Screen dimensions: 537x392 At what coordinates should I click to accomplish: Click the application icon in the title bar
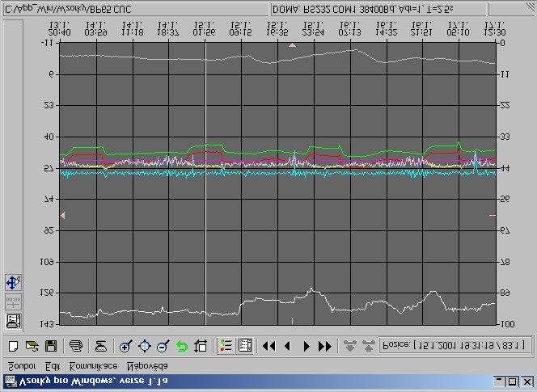[10, 381]
